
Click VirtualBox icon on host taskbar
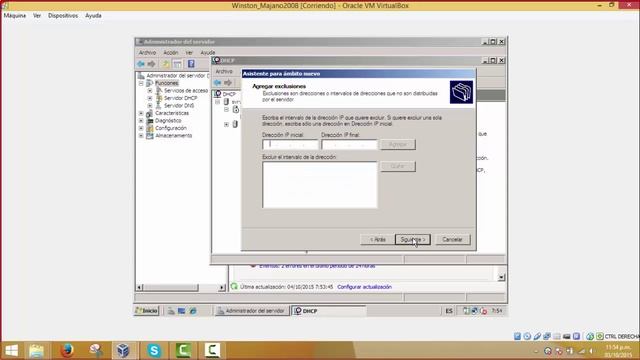123,351
